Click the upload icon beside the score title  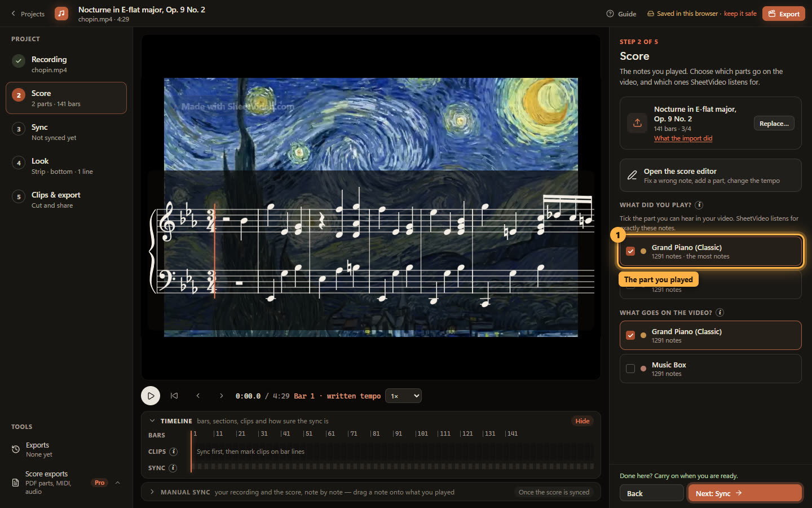click(637, 123)
